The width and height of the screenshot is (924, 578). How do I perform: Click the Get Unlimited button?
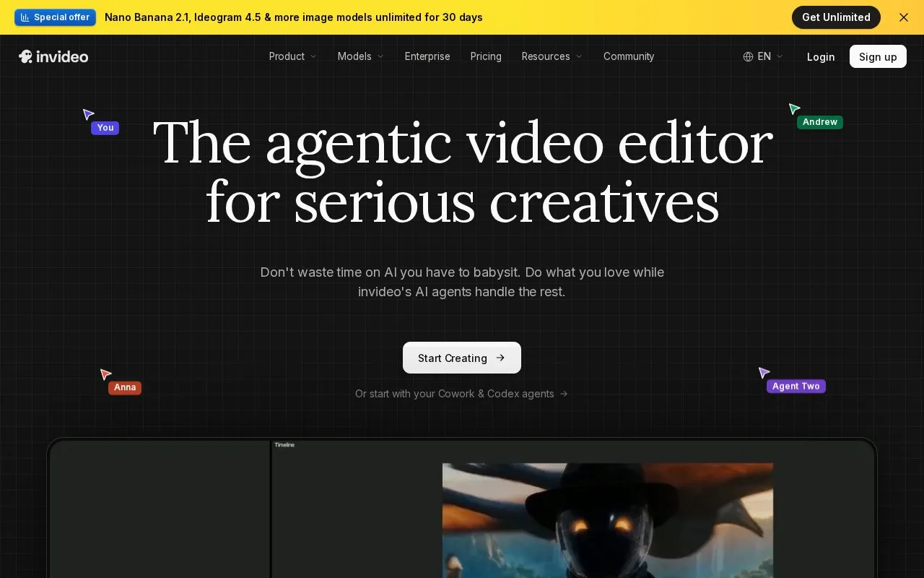pyautogui.click(x=836, y=17)
